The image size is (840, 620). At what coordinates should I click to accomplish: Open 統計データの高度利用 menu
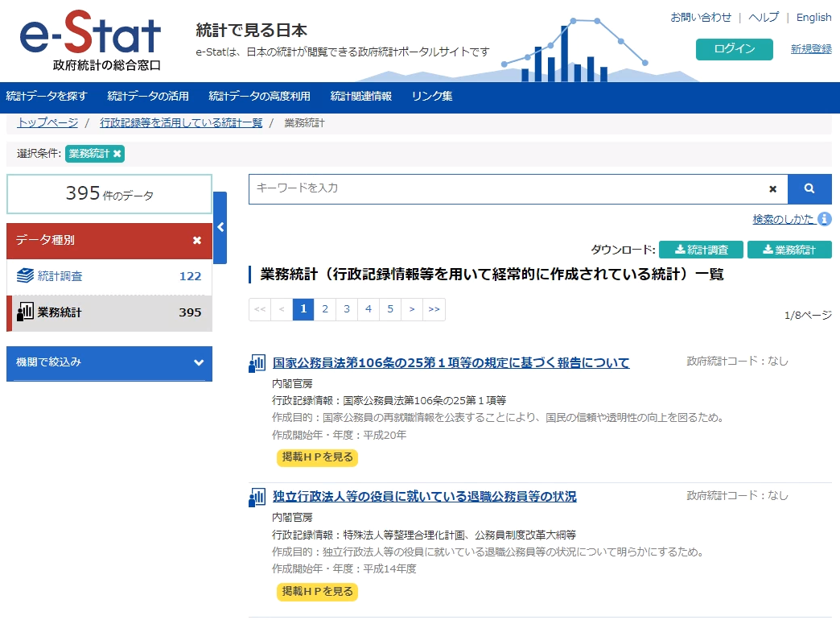tap(259, 97)
